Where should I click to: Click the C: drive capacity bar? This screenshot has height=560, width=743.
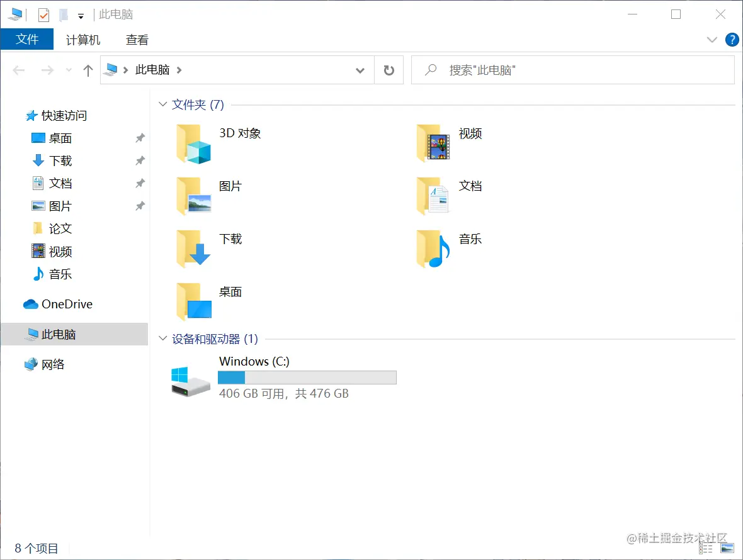[307, 377]
